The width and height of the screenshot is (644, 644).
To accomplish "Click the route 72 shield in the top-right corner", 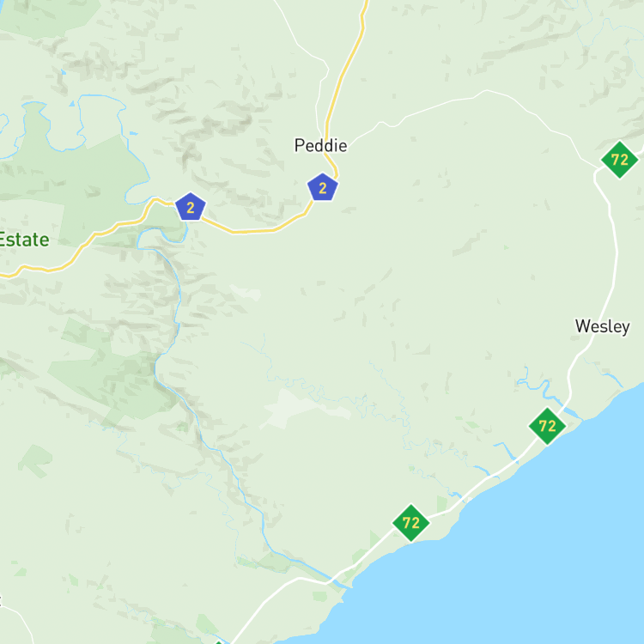I will tap(619, 160).
